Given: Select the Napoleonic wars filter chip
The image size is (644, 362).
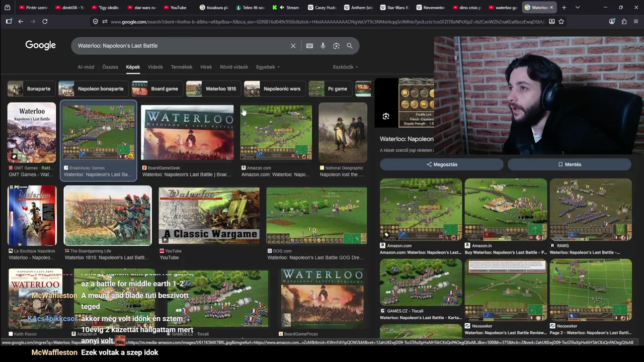Looking at the screenshot, I should [274, 88].
